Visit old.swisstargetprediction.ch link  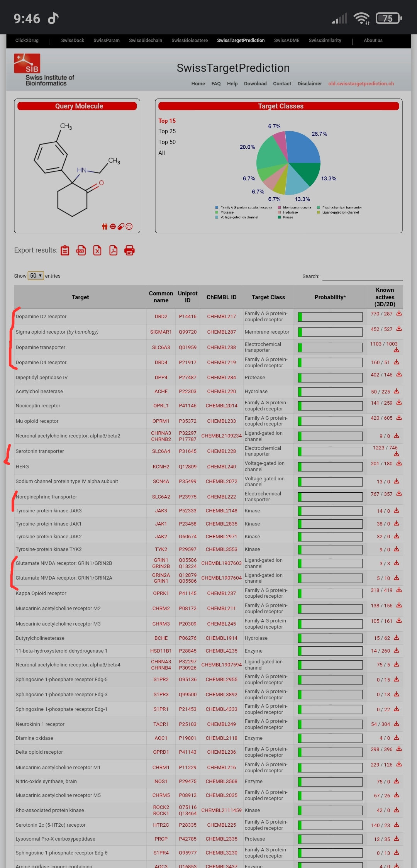tap(361, 84)
